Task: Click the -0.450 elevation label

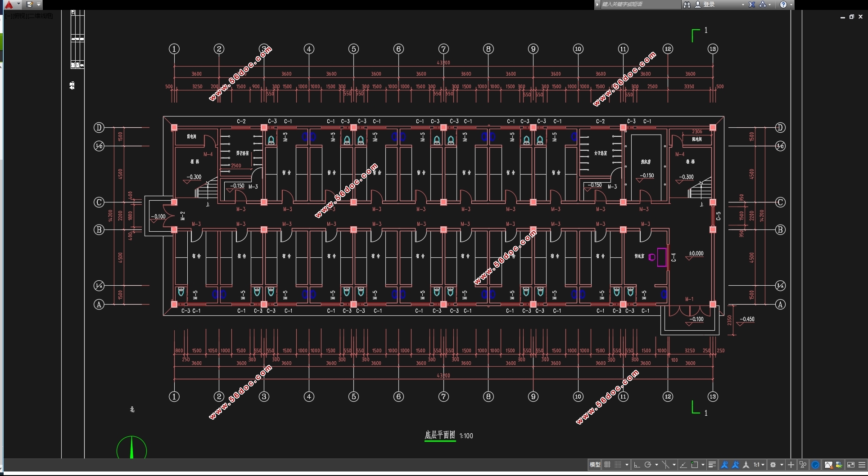Action: [747, 319]
